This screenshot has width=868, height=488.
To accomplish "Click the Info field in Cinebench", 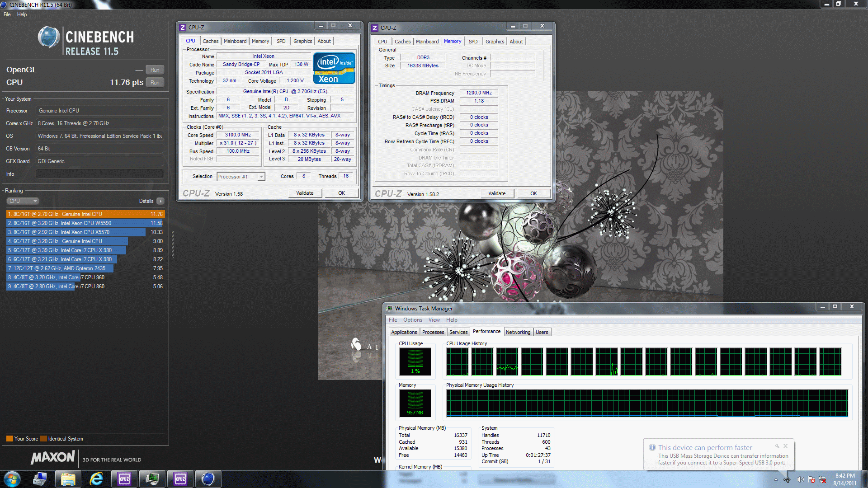I will (x=100, y=174).
